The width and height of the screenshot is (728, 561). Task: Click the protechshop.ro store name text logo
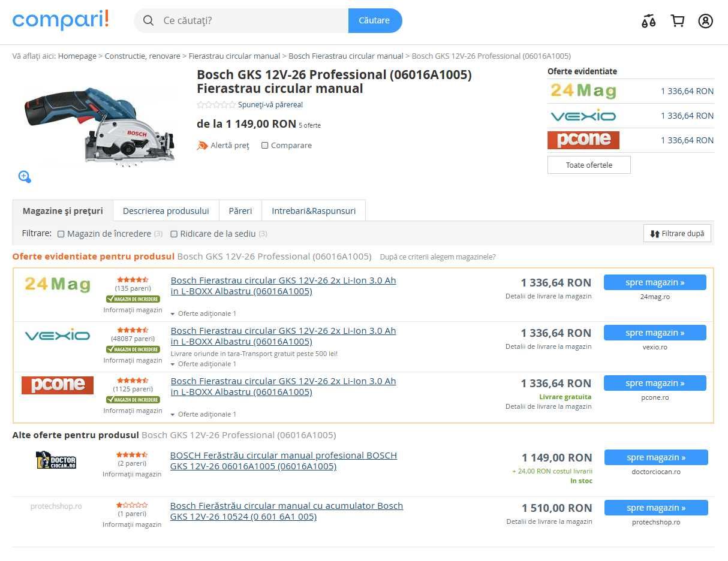(56, 506)
